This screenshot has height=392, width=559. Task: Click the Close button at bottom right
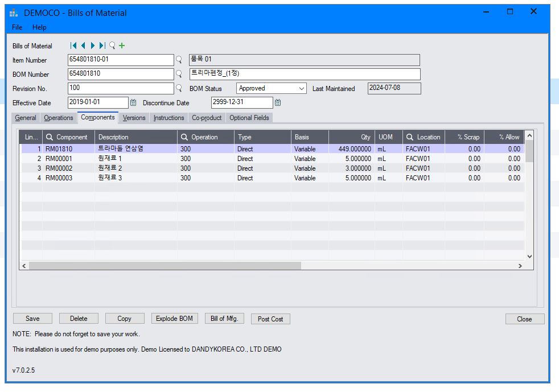[x=524, y=319]
